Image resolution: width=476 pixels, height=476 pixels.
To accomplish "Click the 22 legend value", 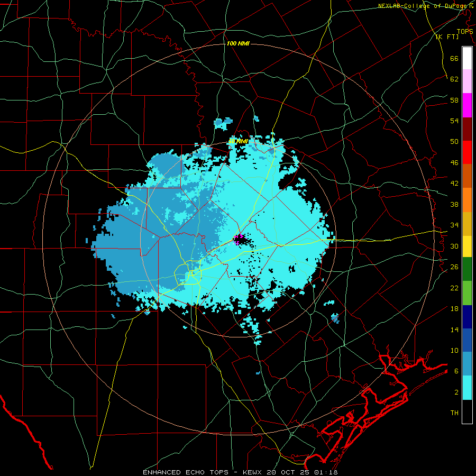I will pyautogui.click(x=454, y=288).
